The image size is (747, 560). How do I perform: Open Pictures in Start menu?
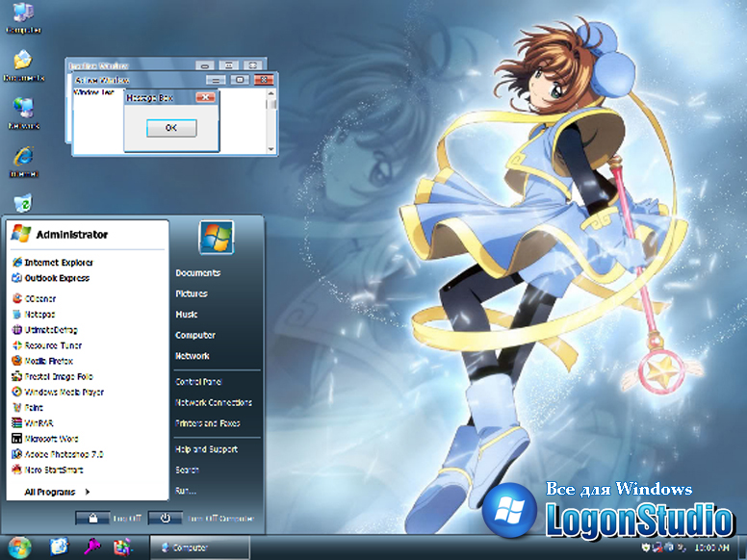coord(191,293)
